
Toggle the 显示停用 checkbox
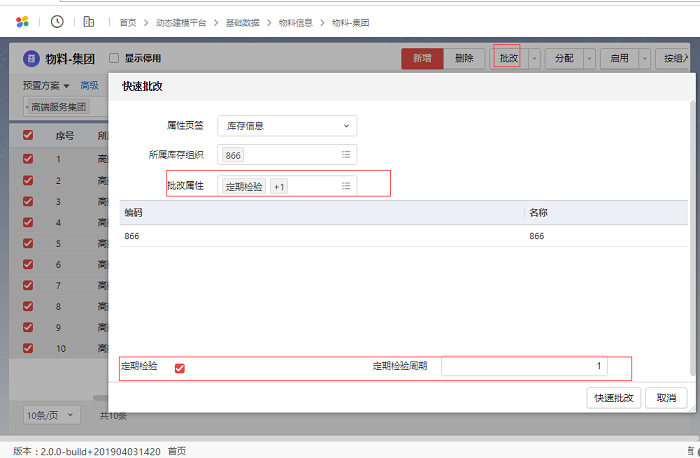[114, 58]
